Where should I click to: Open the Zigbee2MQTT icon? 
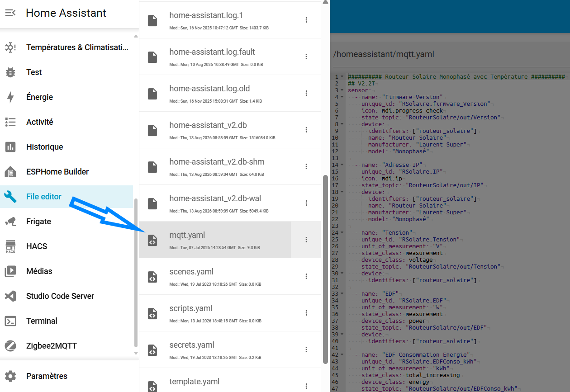click(x=10, y=346)
